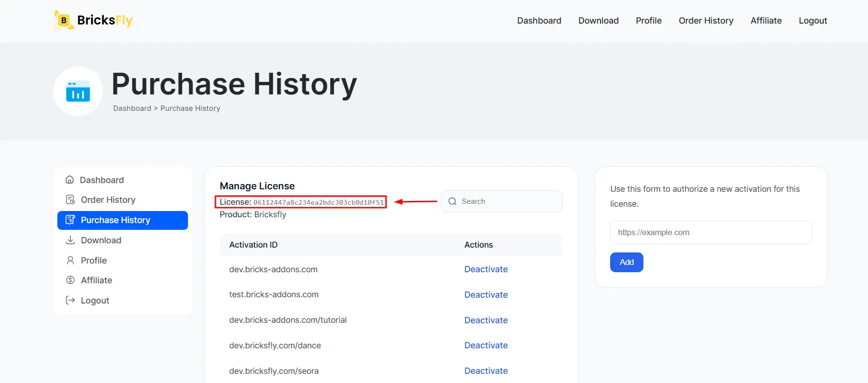Click the sidebar Order History receipt icon

pos(70,199)
